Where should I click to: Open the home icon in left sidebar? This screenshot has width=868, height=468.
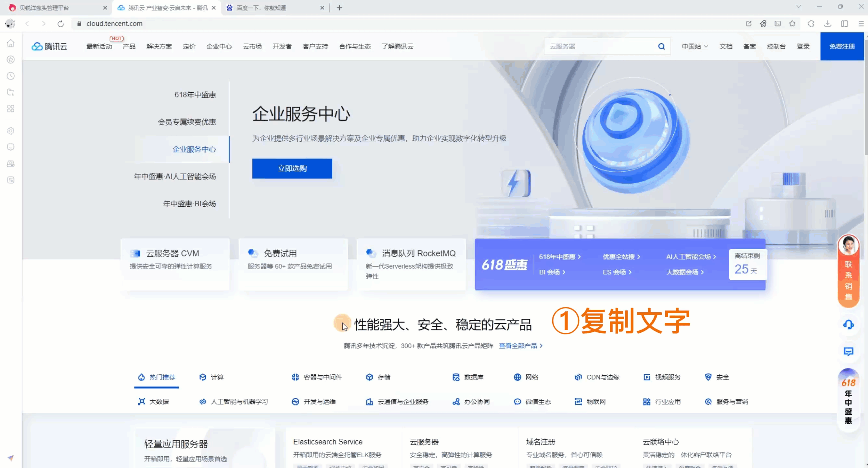(11, 43)
